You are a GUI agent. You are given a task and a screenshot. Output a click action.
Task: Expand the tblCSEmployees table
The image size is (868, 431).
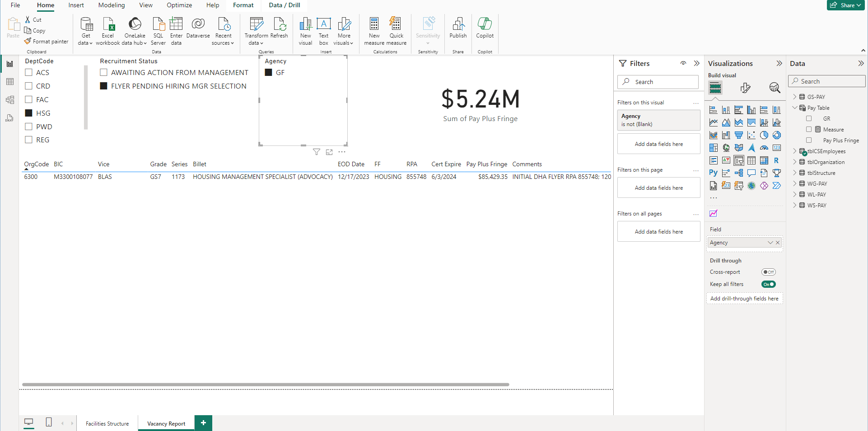[795, 151]
